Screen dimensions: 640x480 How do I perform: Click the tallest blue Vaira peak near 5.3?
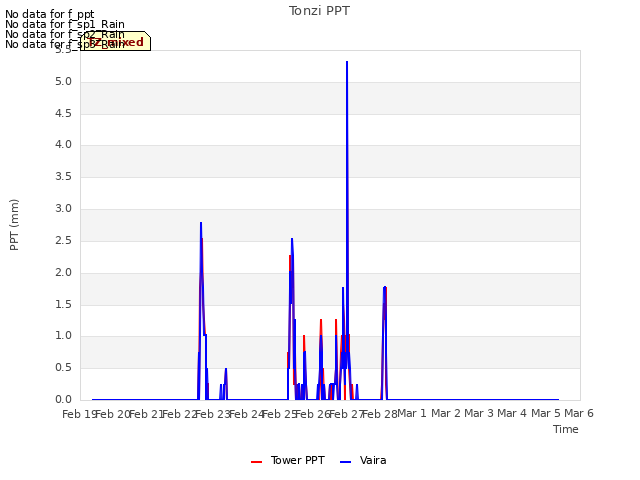[347, 62]
